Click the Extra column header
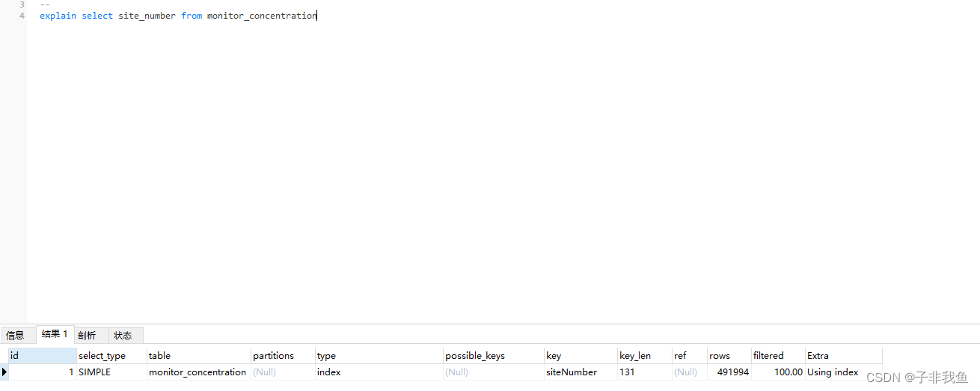 [844, 356]
